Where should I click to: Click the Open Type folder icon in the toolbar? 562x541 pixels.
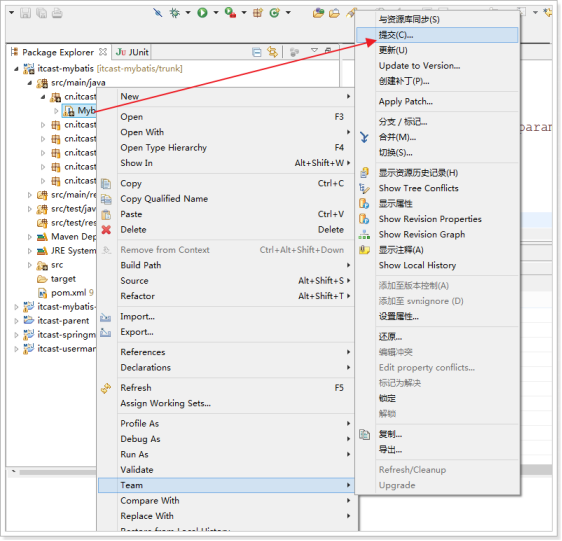[318, 13]
